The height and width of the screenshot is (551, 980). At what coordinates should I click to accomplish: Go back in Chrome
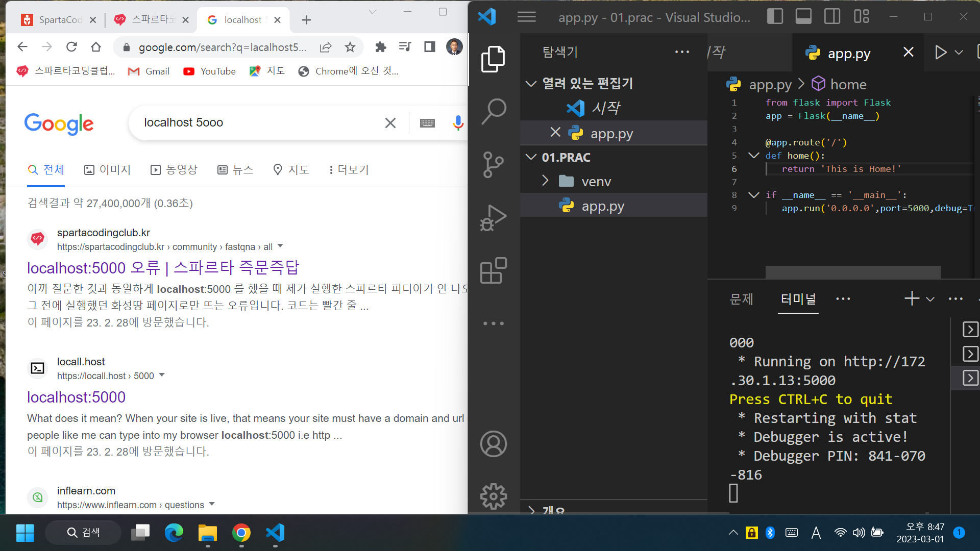point(22,47)
